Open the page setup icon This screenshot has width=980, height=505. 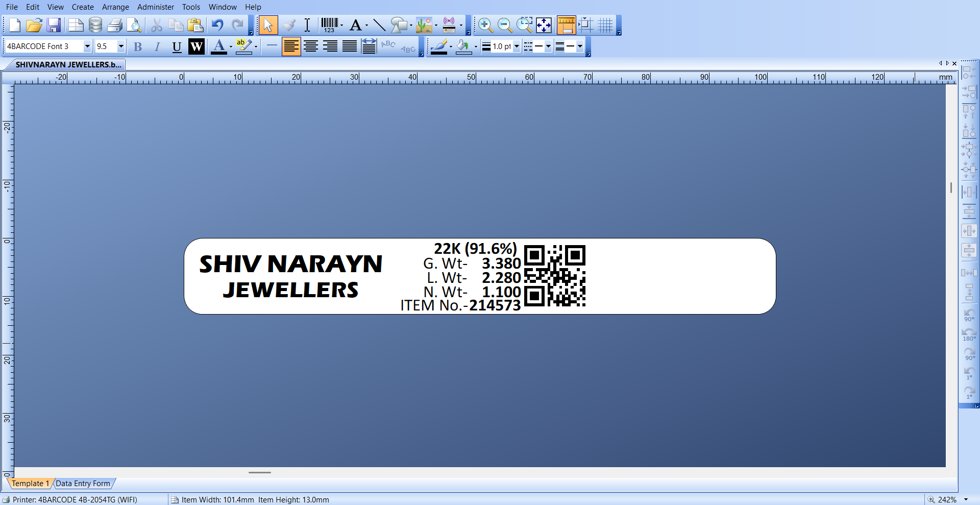tap(76, 25)
